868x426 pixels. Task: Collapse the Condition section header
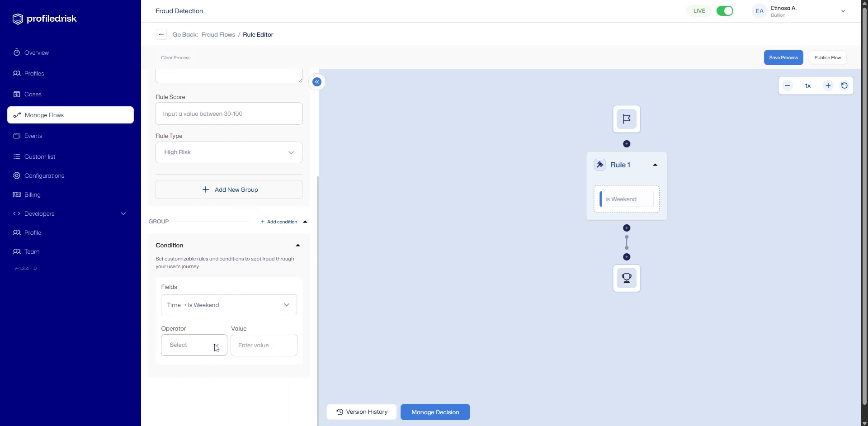coord(297,245)
